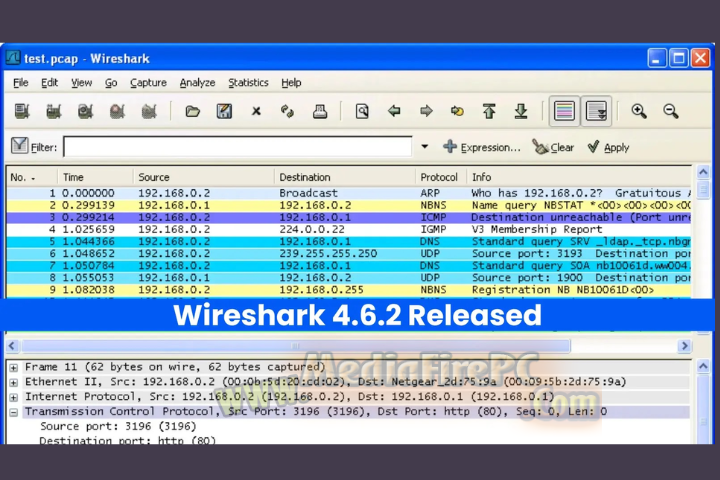Open the File menu
This screenshot has width=720, height=480.
click(x=21, y=83)
